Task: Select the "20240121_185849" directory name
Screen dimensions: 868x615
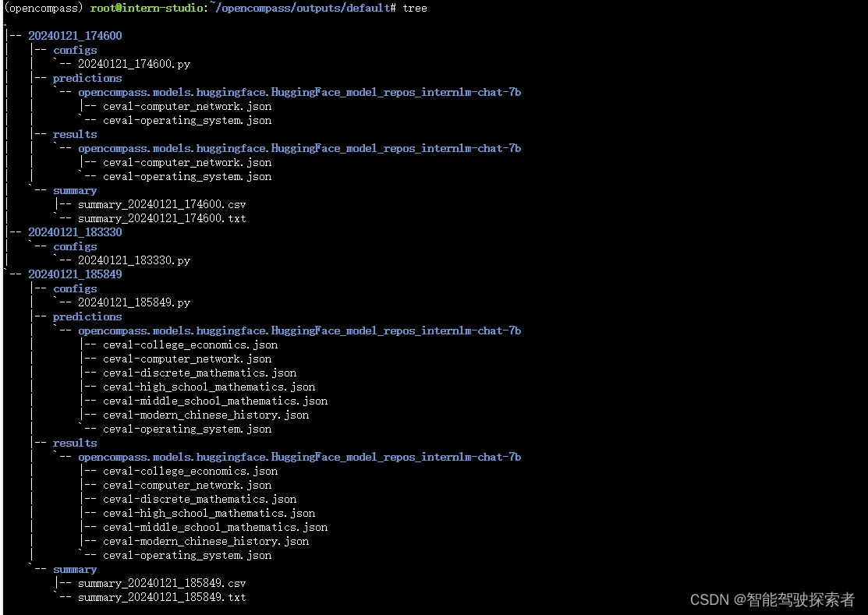Action: coord(76,274)
